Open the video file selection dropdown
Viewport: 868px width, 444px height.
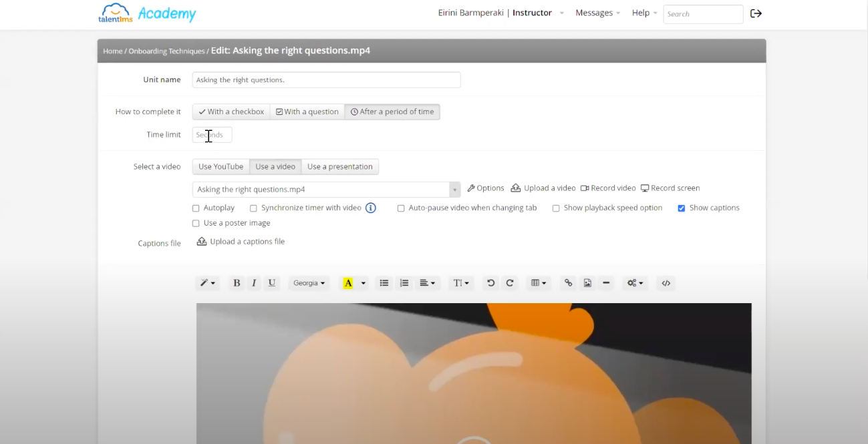point(327,190)
